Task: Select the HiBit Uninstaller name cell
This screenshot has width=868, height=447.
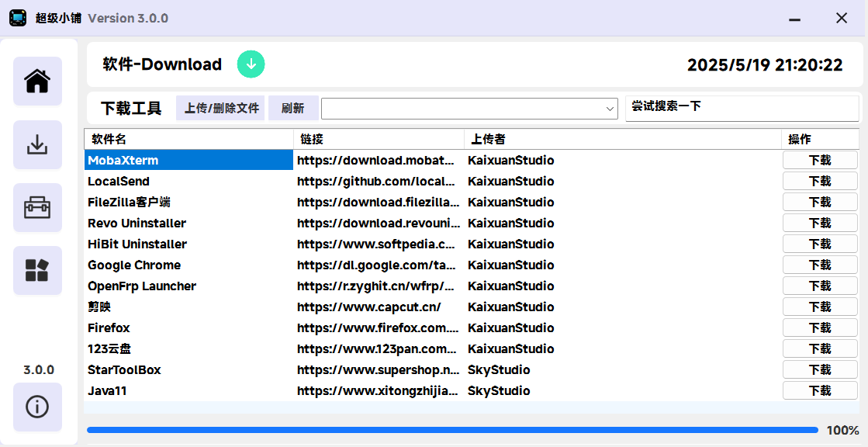Action: (188, 244)
